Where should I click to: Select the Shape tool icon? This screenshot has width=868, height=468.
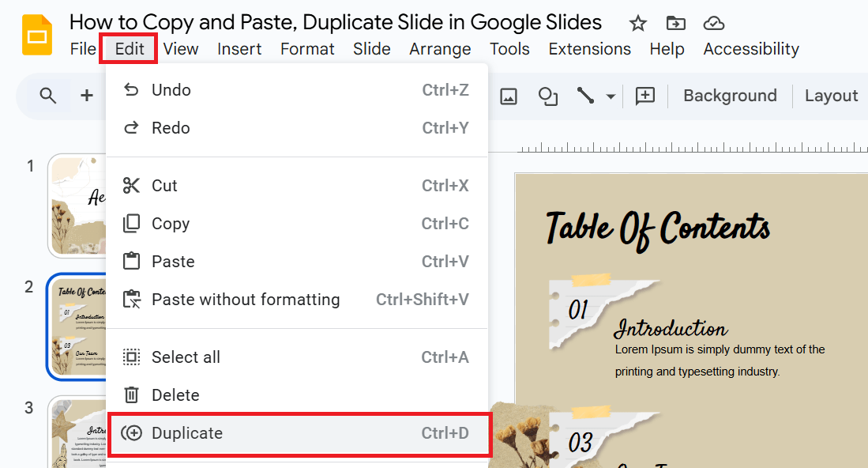tap(547, 95)
